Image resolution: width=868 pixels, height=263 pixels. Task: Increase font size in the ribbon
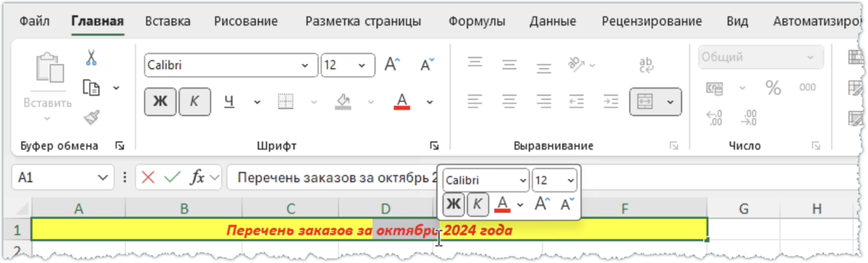point(392,64)
